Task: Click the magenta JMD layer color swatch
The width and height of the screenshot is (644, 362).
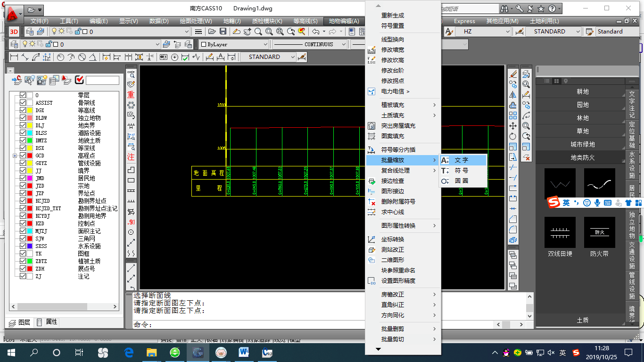Action: coord(30,178)
